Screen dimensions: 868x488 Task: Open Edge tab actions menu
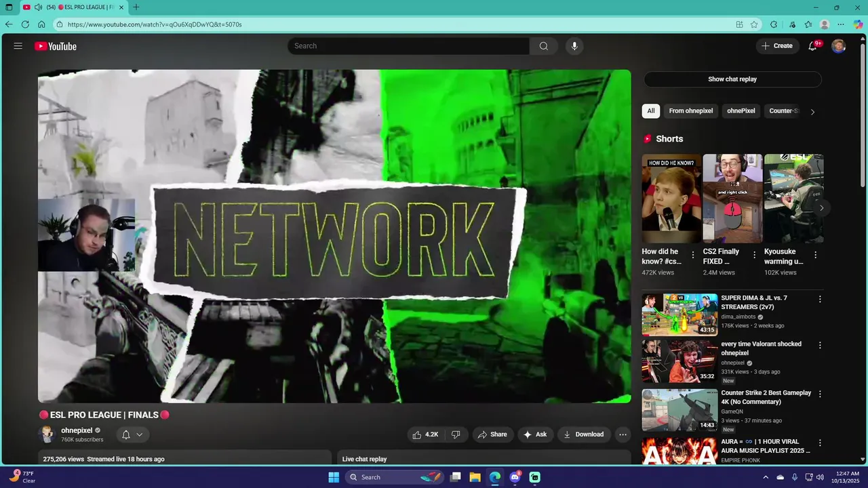coord(9,7)
